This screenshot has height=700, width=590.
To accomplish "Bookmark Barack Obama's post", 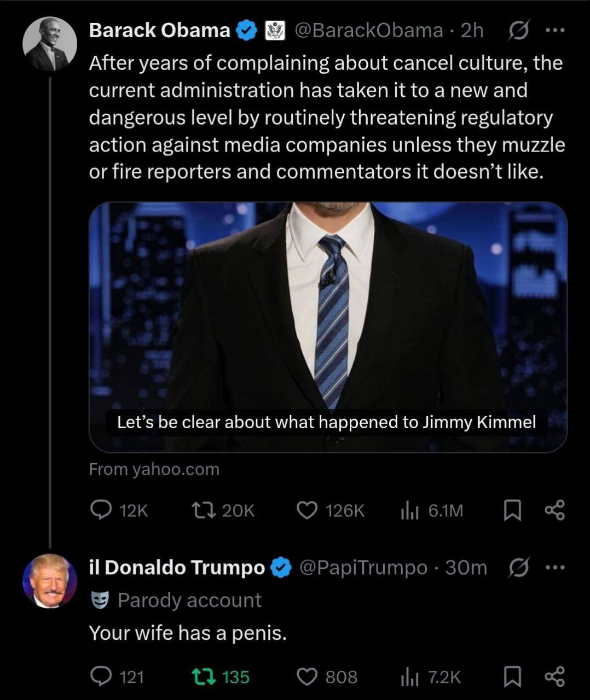I will click(511, 510).
